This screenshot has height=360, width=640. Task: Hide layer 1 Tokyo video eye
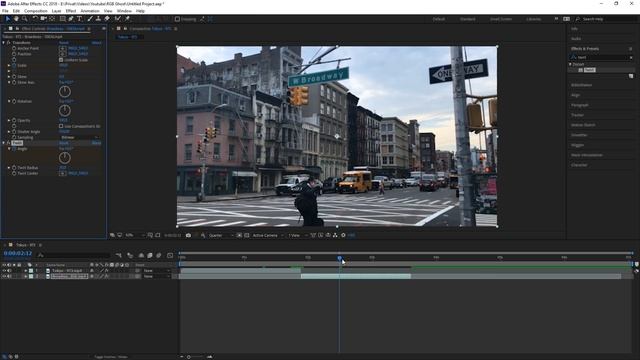click(4, 271)
